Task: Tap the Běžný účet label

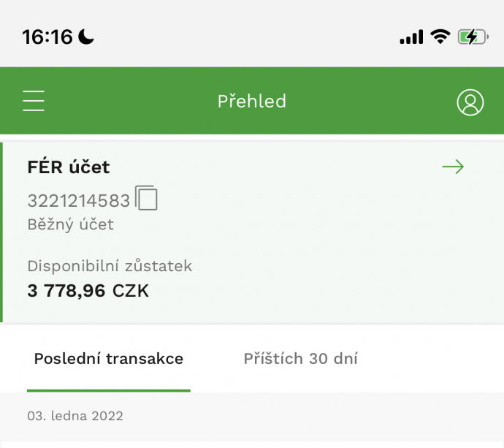Action: pyautogui.click(x=71, y=224)
